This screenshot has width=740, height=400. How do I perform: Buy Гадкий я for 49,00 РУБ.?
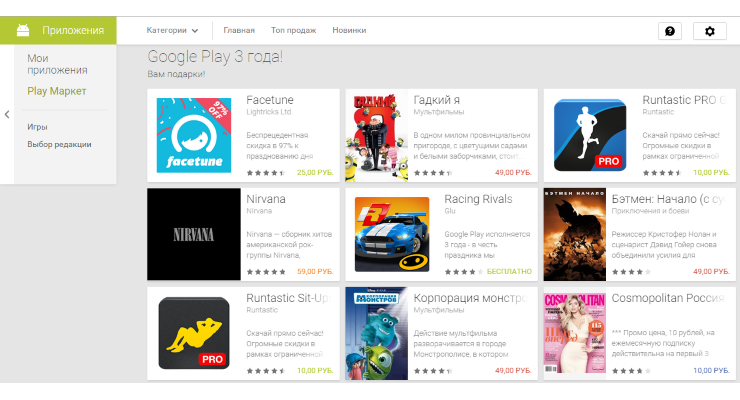point(513,173)
